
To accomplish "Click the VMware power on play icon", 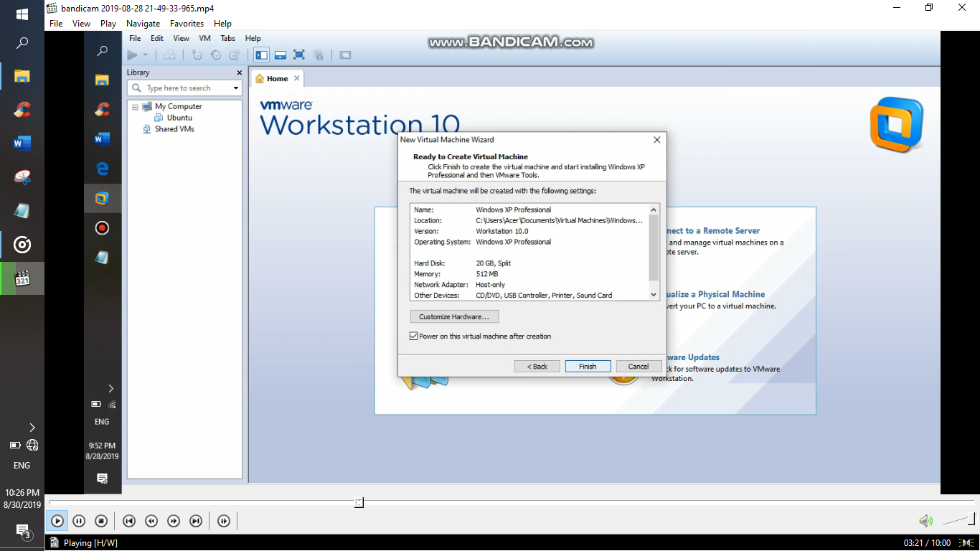I will point(132,55).
